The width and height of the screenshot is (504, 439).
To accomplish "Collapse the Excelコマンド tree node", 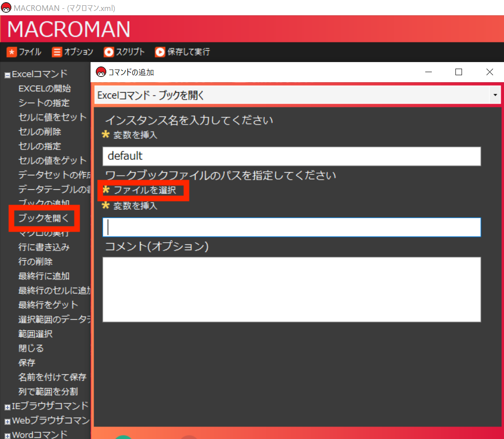I will pyautogui.click(x=7, y=75).
